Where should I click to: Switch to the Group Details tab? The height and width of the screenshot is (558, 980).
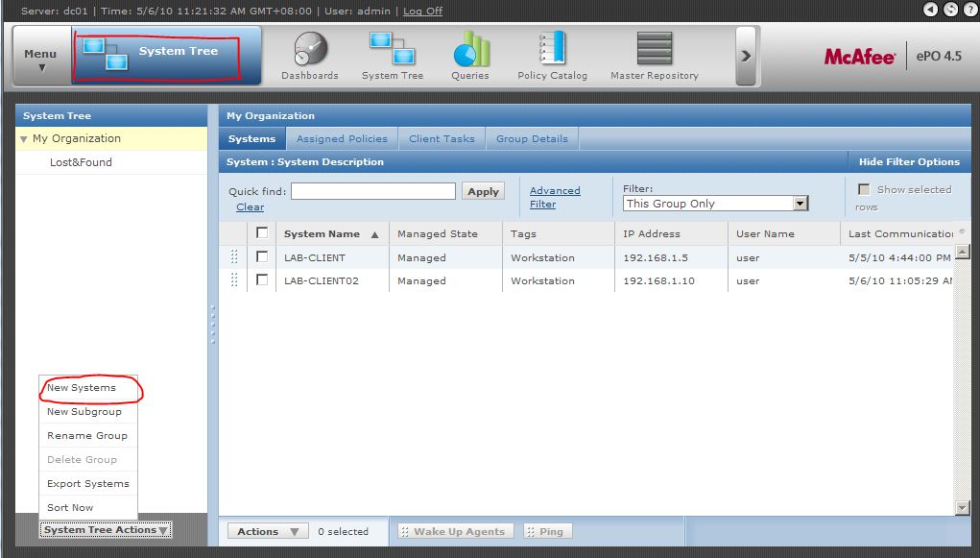(532, 137)
